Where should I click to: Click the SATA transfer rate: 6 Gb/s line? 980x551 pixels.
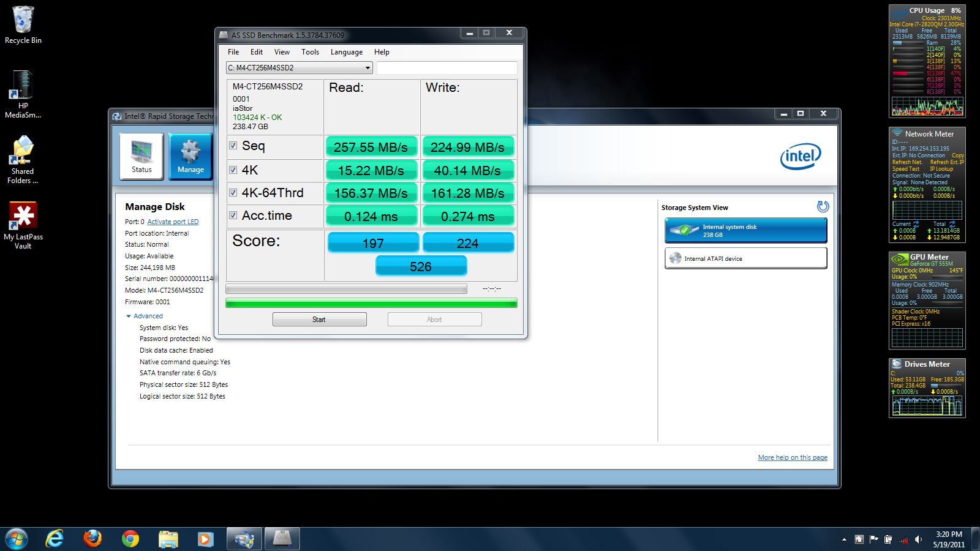(178, 373)
